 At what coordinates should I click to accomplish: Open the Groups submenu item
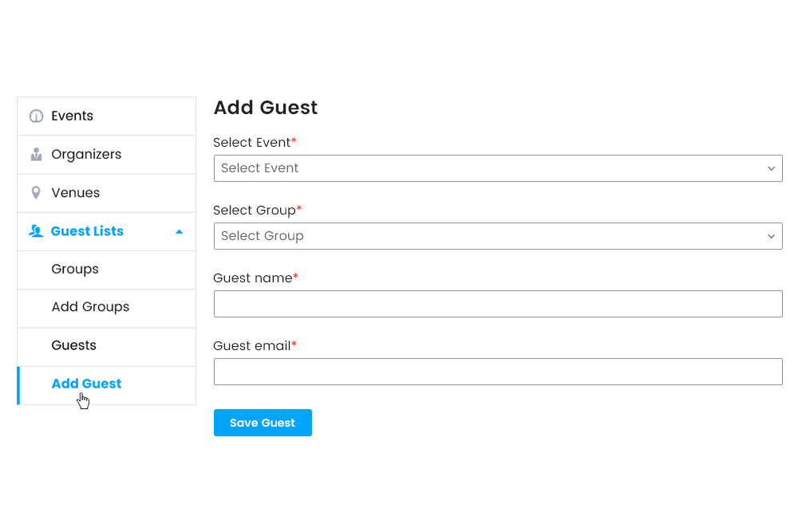coord(75,270)
